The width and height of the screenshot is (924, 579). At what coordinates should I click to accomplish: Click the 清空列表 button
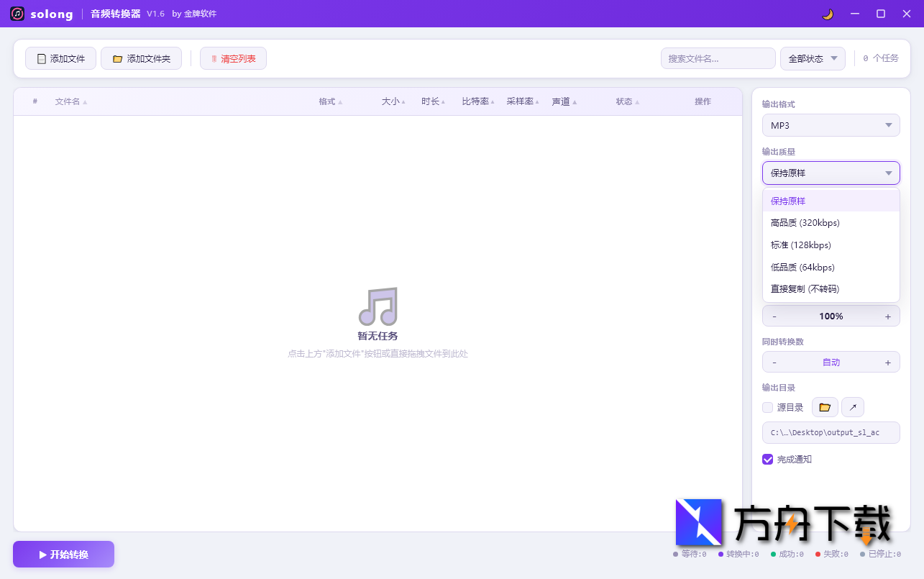point(233,58)
